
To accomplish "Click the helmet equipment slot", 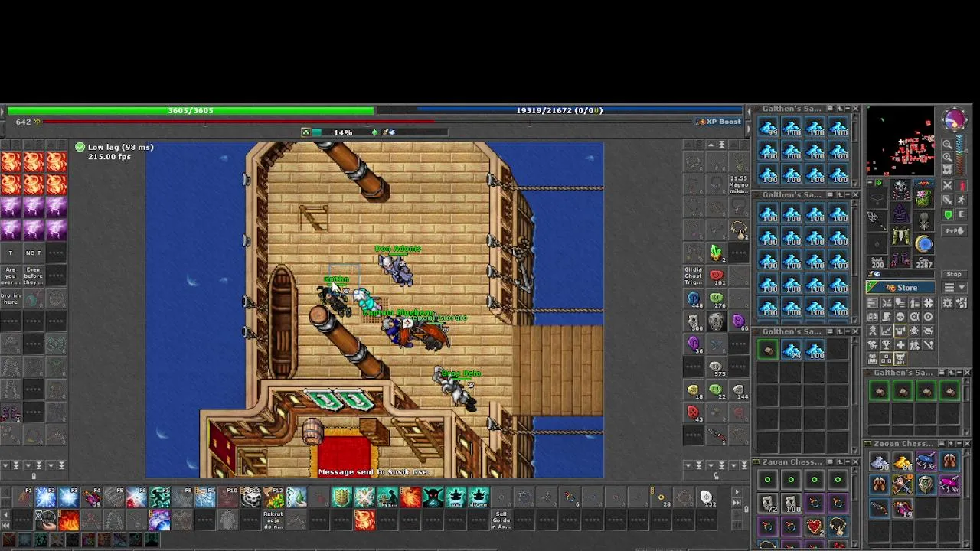I will (900, 189).
